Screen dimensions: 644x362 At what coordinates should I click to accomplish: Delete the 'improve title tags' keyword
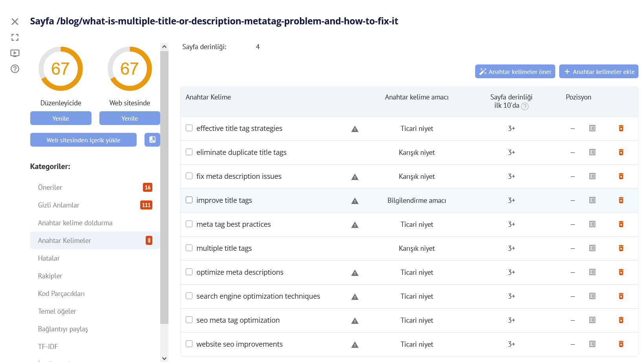[621, 200]
